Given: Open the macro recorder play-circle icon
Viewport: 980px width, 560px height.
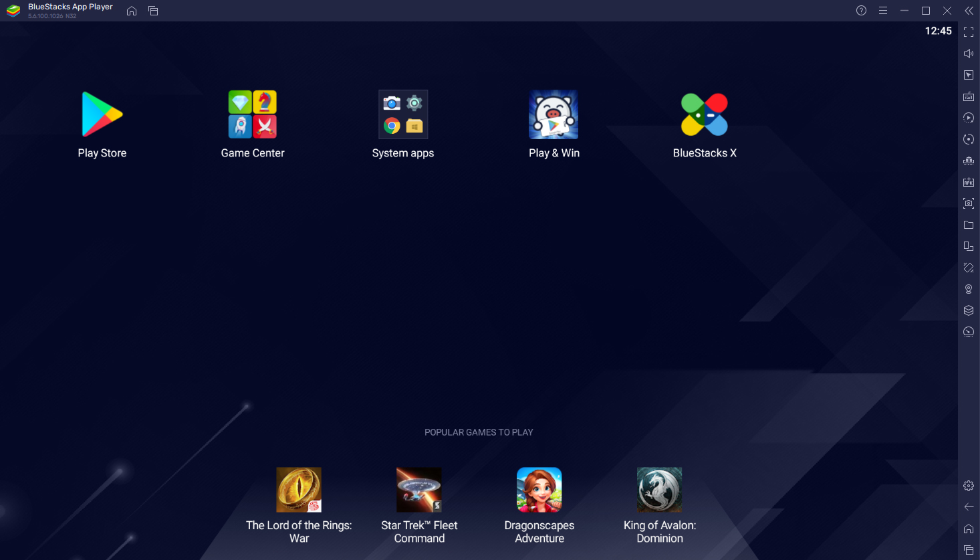Looking at the screenshot, I should click(969, 118).
